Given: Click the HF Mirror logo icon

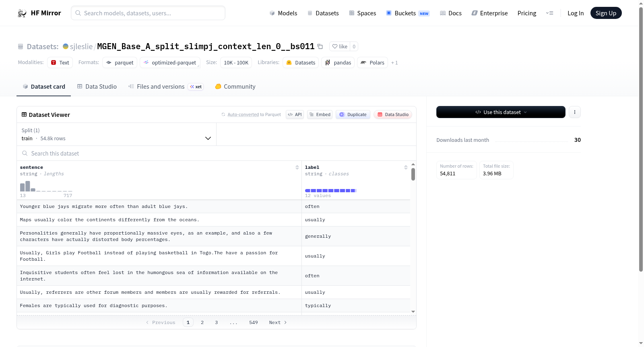Looking at the screenshot, I should coord(22,13).
